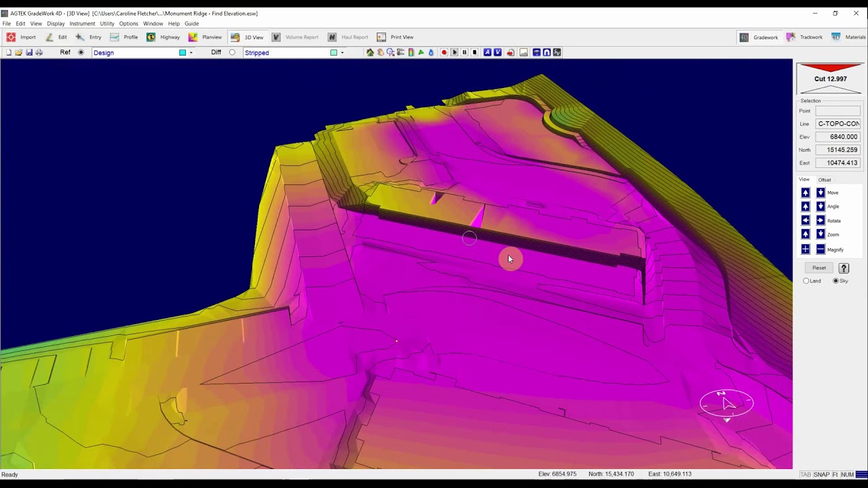Select the Ref radio button
Image resolution: width=868 pixels, height=488 pixels.
tap(81, 52)
